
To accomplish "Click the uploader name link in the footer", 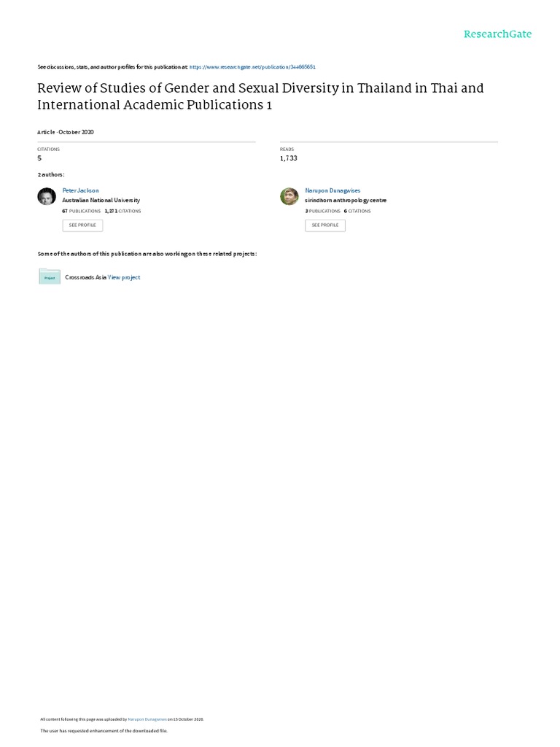I will 148,719.
